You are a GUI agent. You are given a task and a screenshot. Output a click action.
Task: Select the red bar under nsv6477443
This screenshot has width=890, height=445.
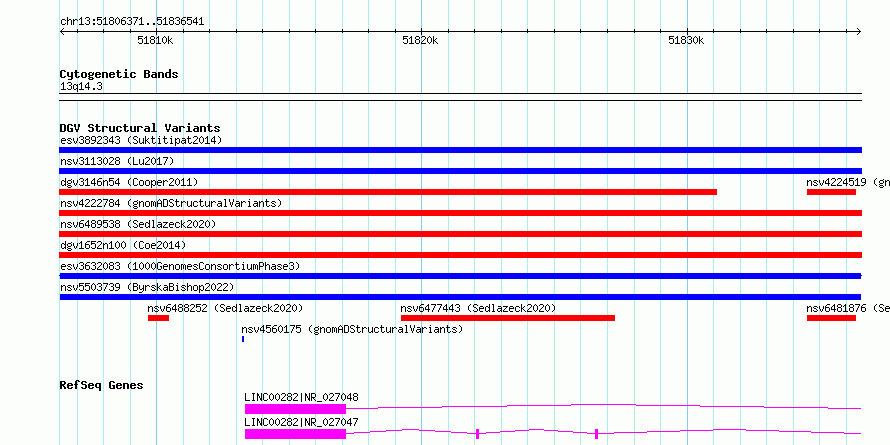pos(507,318)
